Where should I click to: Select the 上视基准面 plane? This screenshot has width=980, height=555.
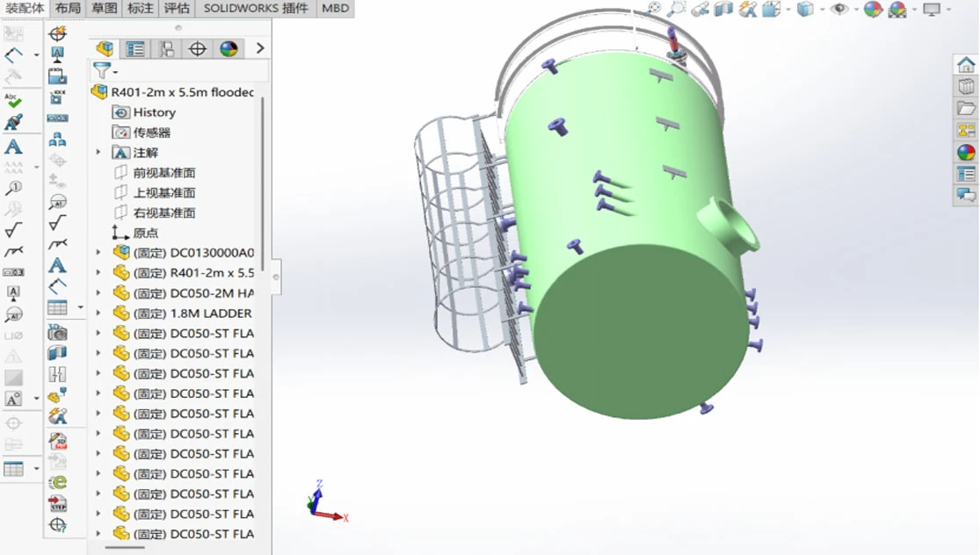155,192
